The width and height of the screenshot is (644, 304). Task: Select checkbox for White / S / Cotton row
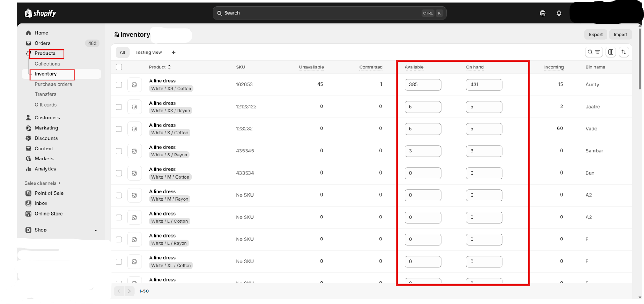(119, 129)
